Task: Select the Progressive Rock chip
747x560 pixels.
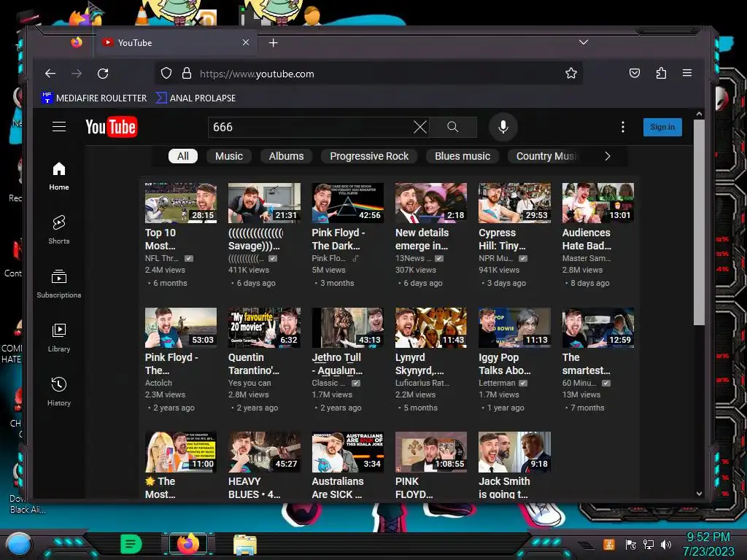Action: (x=368, y=156)
